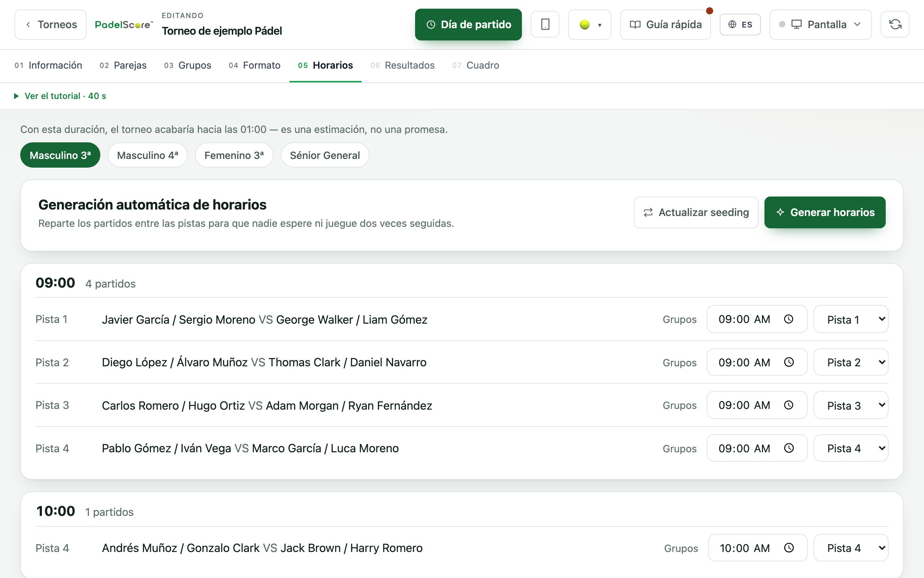Select the Femenino 3ª category chip
The height and width of the screenshot is (578, 924).
click(x=234, y=155)
